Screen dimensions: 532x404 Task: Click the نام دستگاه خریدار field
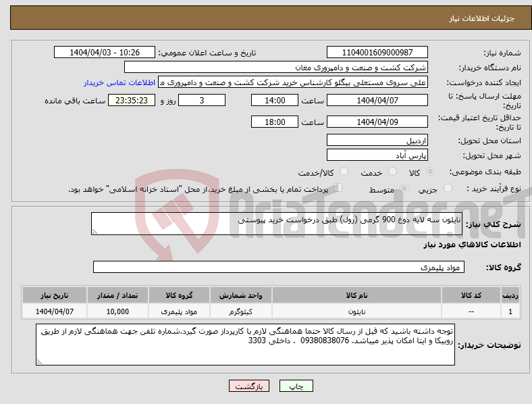(276, 67)
